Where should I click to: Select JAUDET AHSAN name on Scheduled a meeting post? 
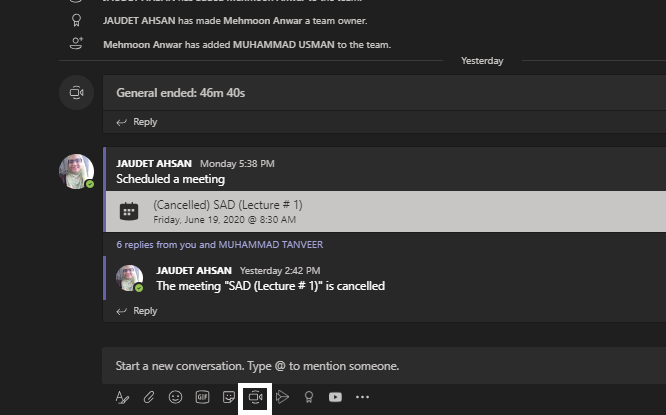(154, 164)
